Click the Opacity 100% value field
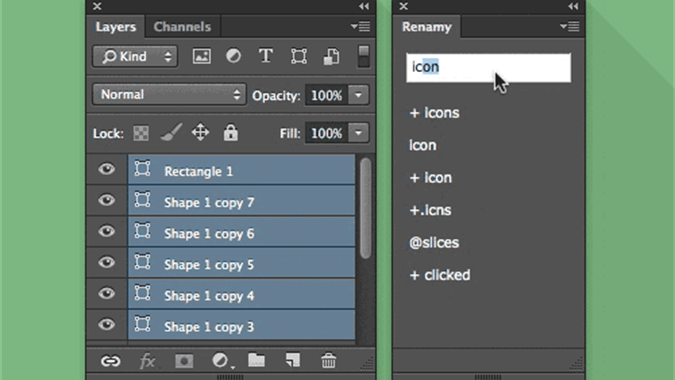This screenshot has height=380, width=675. [326, 95]
